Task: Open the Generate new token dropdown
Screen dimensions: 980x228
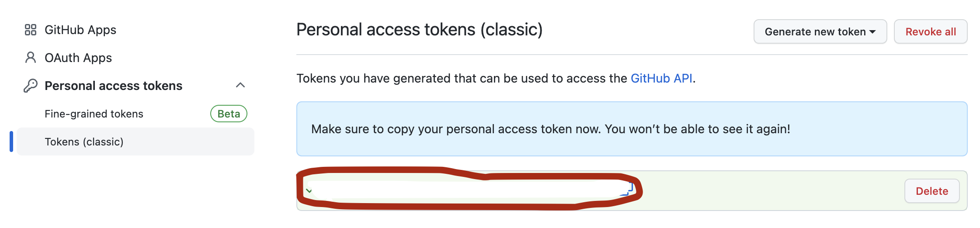Action: [x=820, y=31]
